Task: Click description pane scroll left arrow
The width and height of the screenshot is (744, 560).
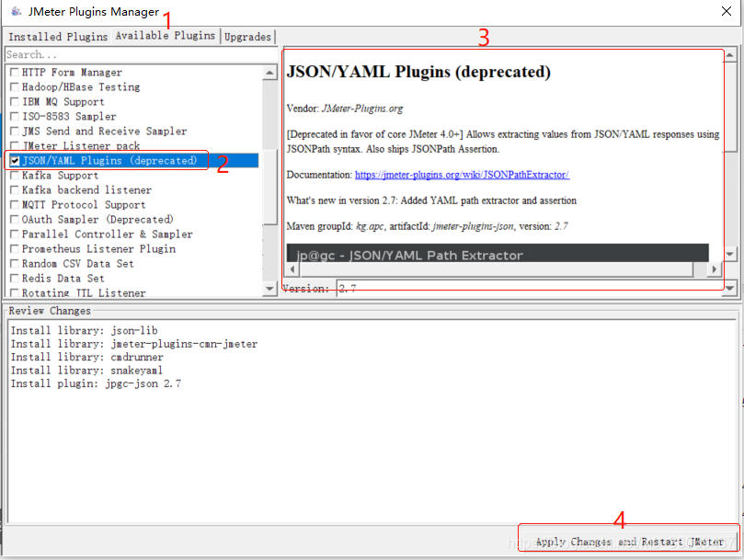Action: pos(292,269)
